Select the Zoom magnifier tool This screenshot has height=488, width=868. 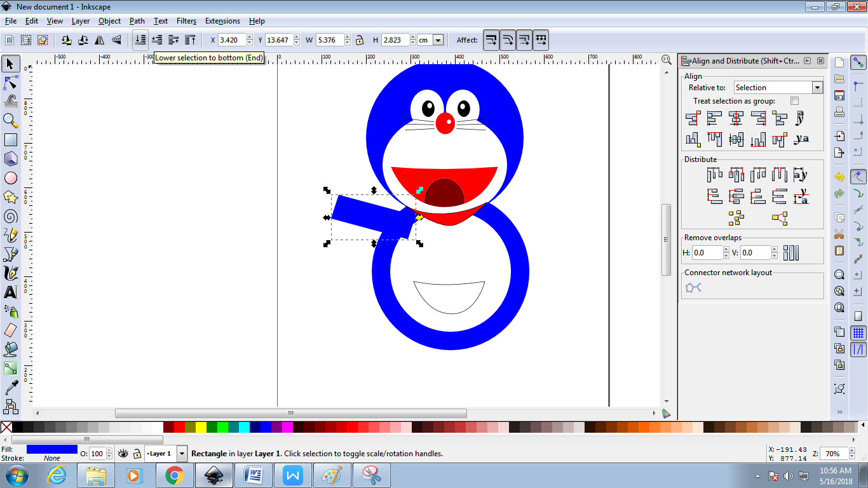(10, 120)
